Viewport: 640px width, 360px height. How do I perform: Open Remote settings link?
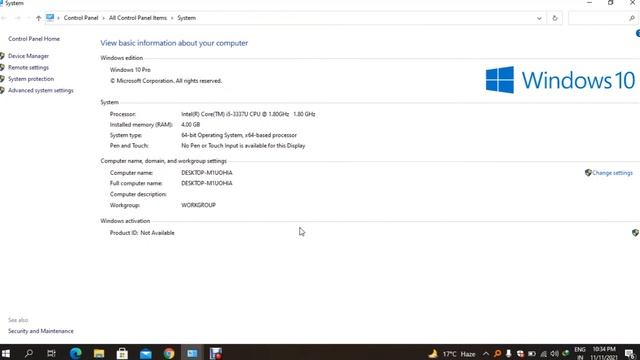click(28, 67)
